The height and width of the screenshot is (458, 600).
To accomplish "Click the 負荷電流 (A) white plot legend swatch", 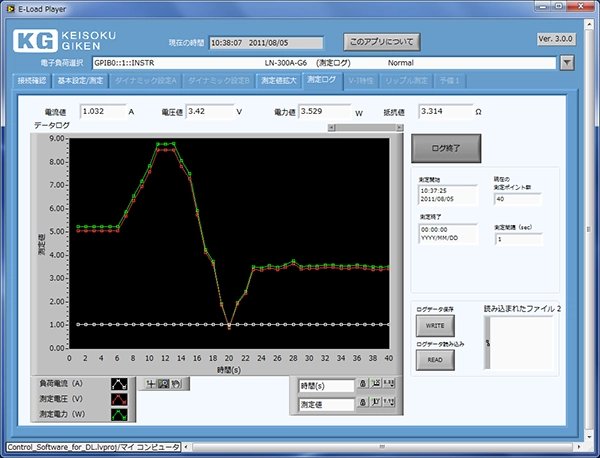I will [118, 383].
